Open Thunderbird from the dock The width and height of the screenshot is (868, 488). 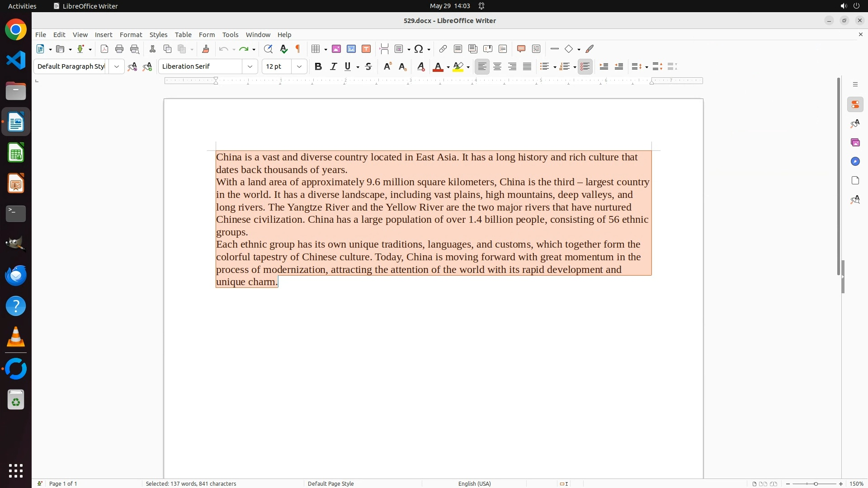16,275
